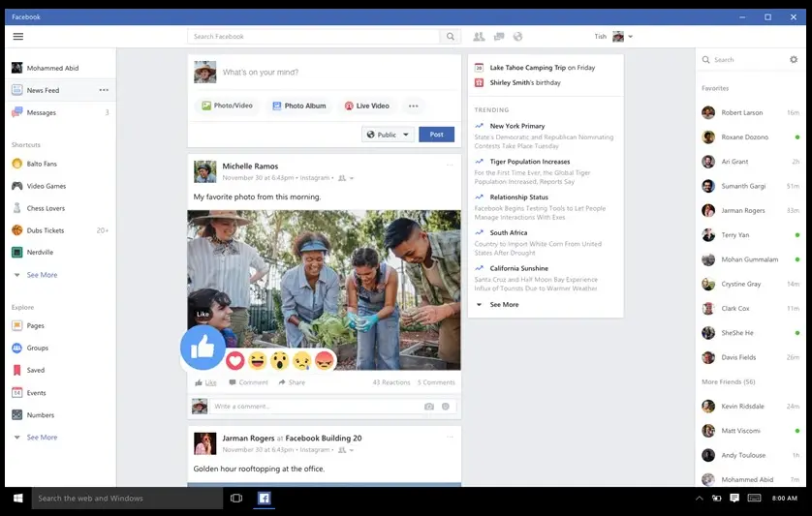This screenshot has width=812, height=516.
Task: Open account dropdown arrow next to Tish
Action: pyautogui.click(x=631, y=37)
